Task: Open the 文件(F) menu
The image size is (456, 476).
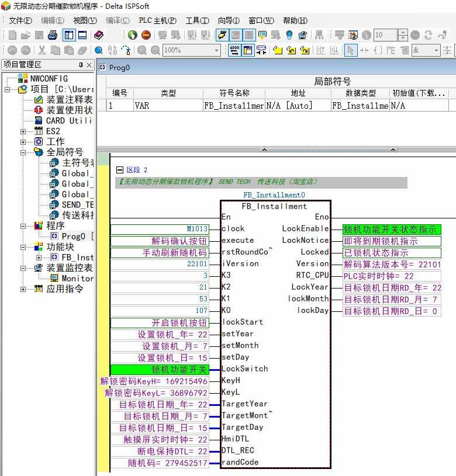Action: (20, 20)
